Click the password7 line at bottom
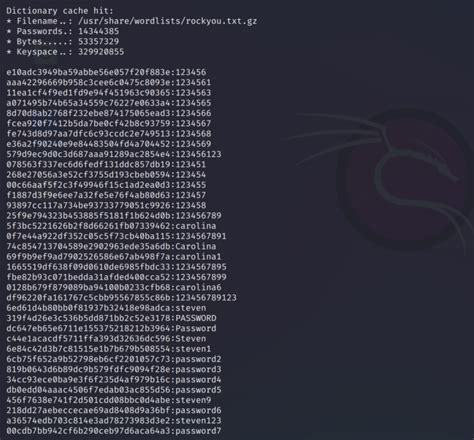474x440 pixels. (x=114, y=431)
